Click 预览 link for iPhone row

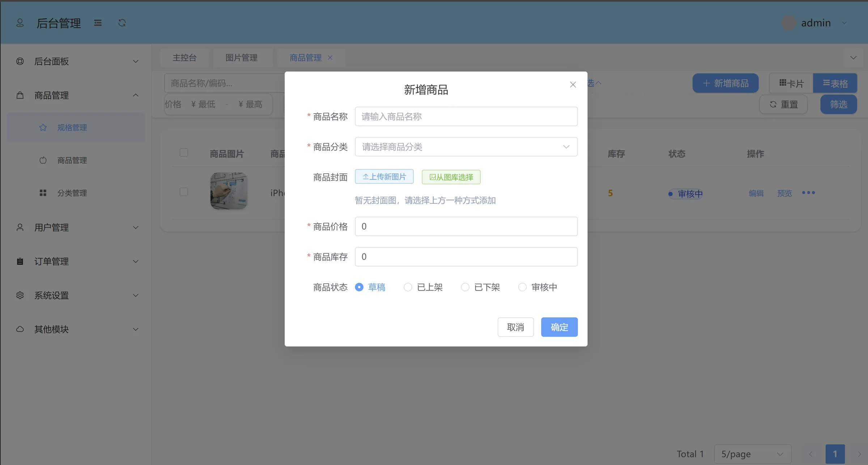(784, 193)
